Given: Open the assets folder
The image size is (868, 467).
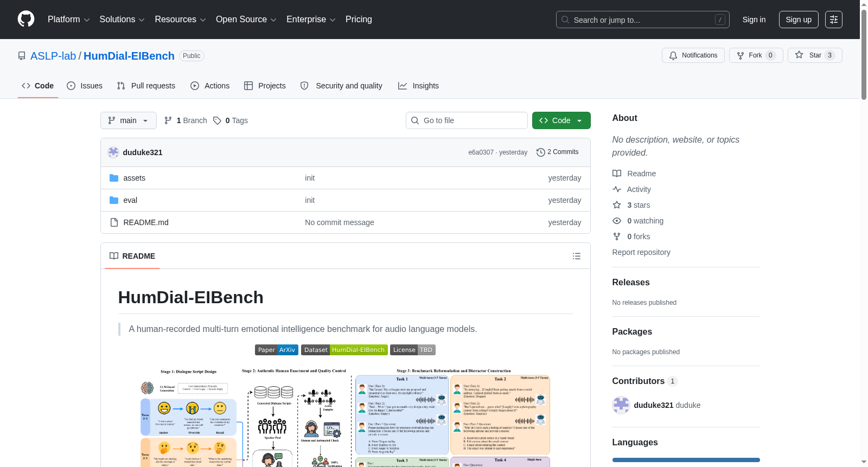Looking at the screenshot, I should 134,178.
